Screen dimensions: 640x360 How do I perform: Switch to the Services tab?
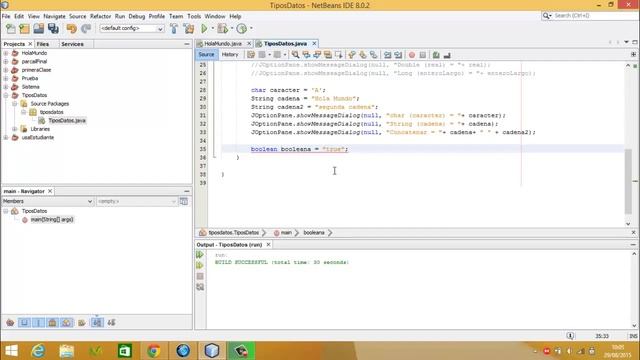tap(72, 44)
